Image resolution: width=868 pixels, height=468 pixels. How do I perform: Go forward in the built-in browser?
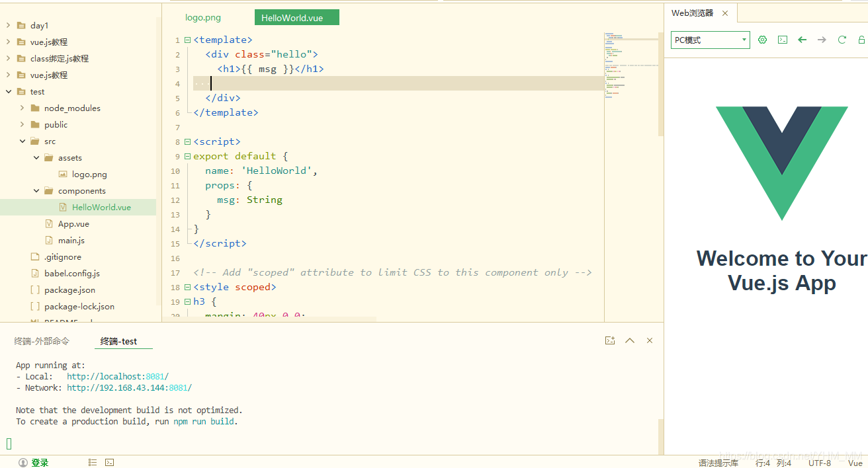point(822,40)
